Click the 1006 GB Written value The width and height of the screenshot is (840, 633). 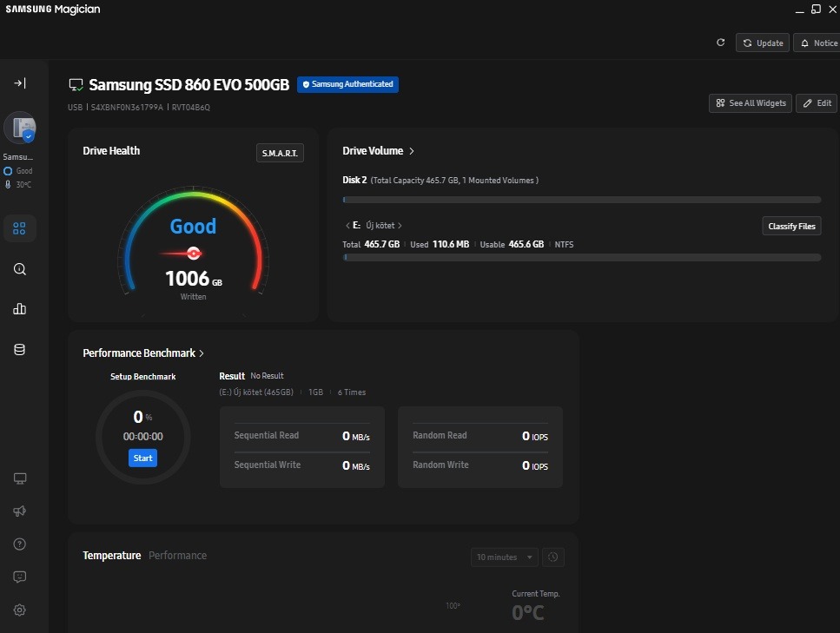[x=194, y=279]
